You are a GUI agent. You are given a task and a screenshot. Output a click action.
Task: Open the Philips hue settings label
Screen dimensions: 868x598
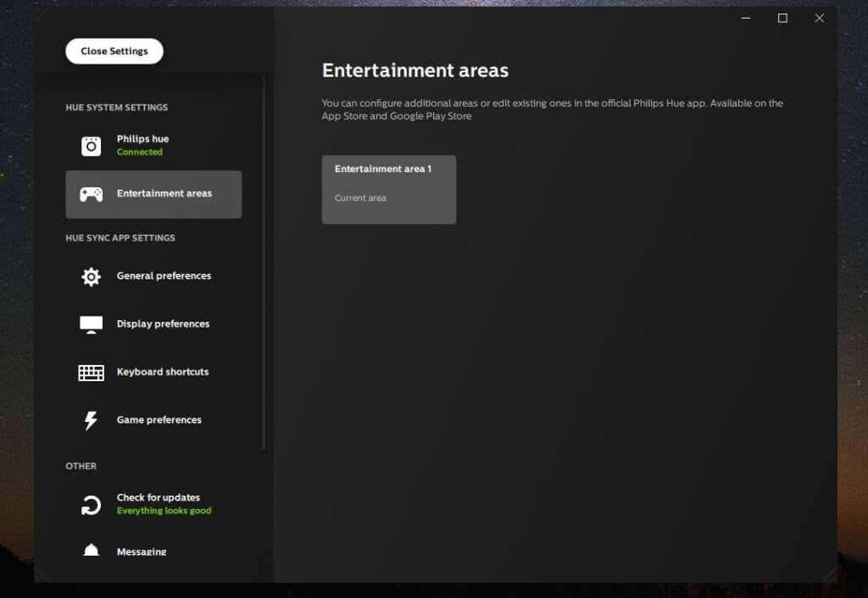coord(142,139)
